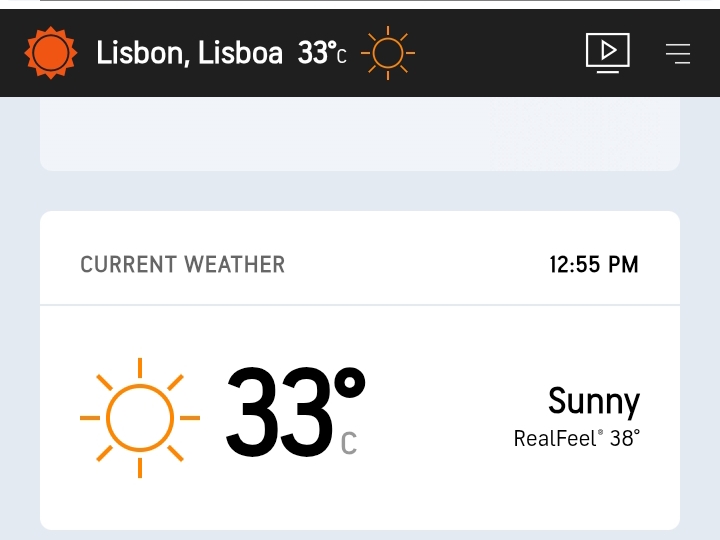
Task: Open the video player TV icon
Action: coord(607,53)
